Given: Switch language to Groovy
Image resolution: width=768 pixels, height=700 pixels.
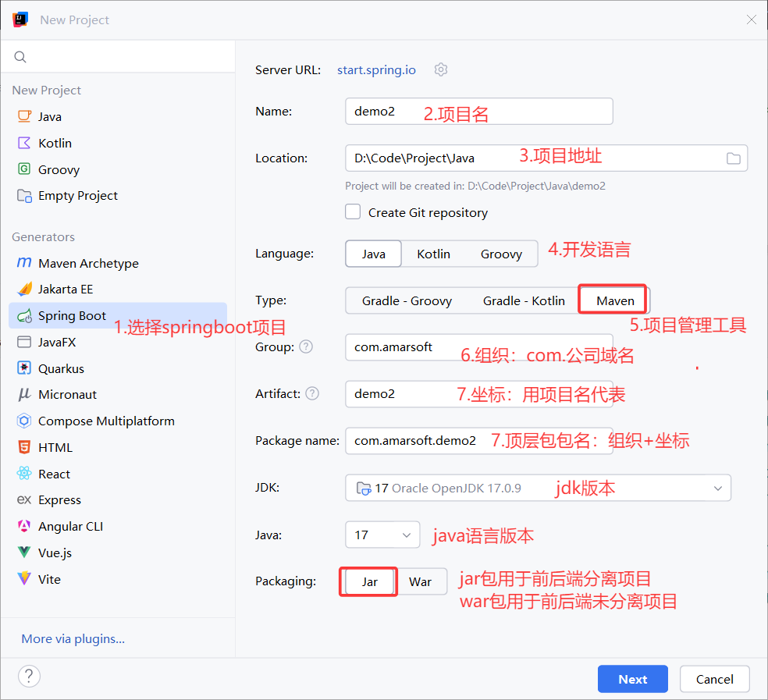Looking at the screenshot, I should pyautogui.click(x=501, y=254).
